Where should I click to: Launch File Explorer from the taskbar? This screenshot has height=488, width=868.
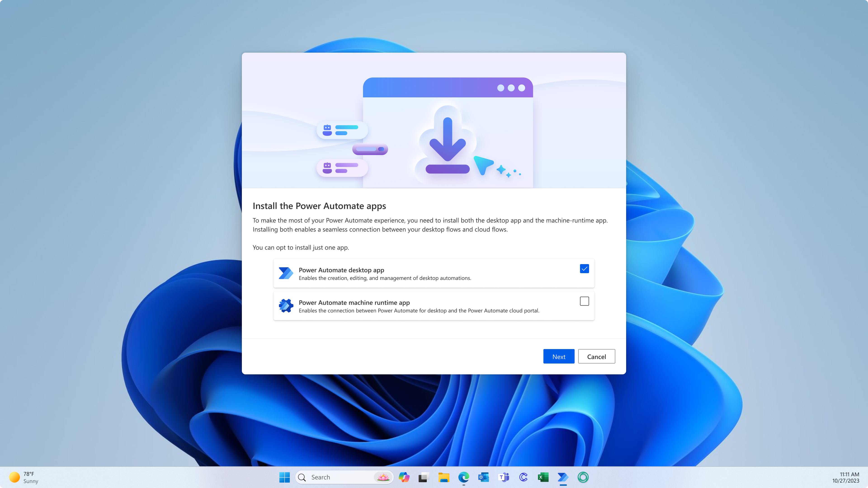coord(443,477)
